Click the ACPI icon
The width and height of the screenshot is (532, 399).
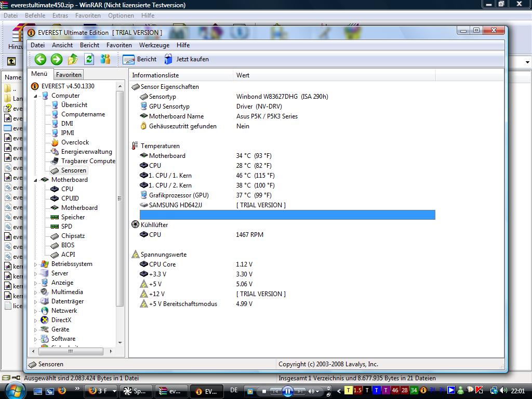(x=55, y=255)
